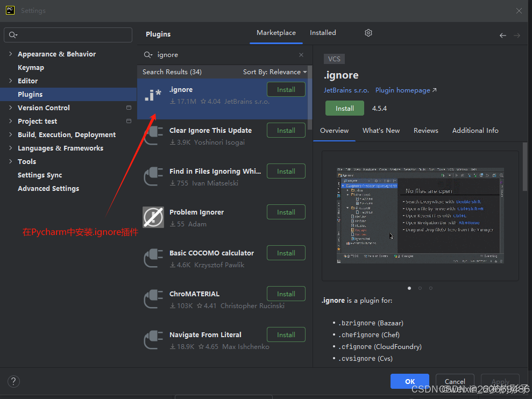This screenshot has height=399, width=532.
Task: Click the green Install button in details
Action: tap(345, 108)
